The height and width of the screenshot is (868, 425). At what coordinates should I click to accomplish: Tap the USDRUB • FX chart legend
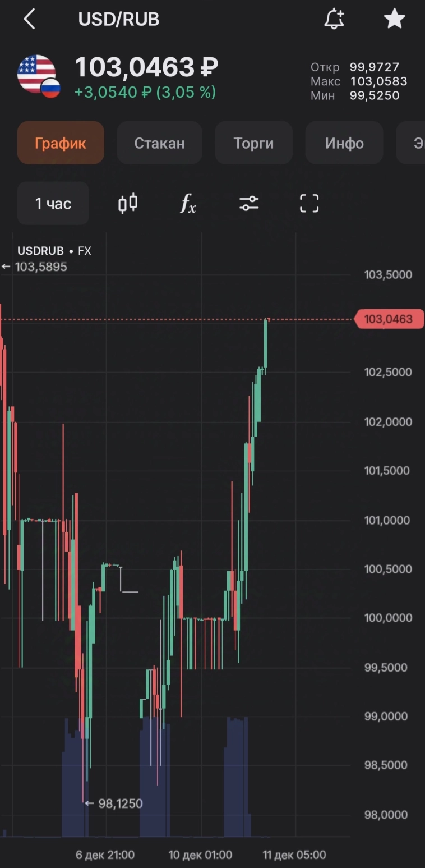(54, 251)
